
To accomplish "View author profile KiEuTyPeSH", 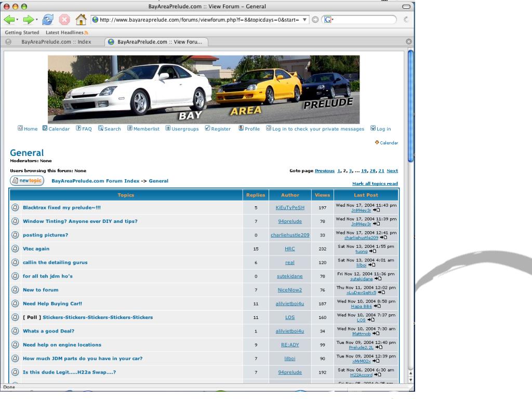I will coord(290,208).
